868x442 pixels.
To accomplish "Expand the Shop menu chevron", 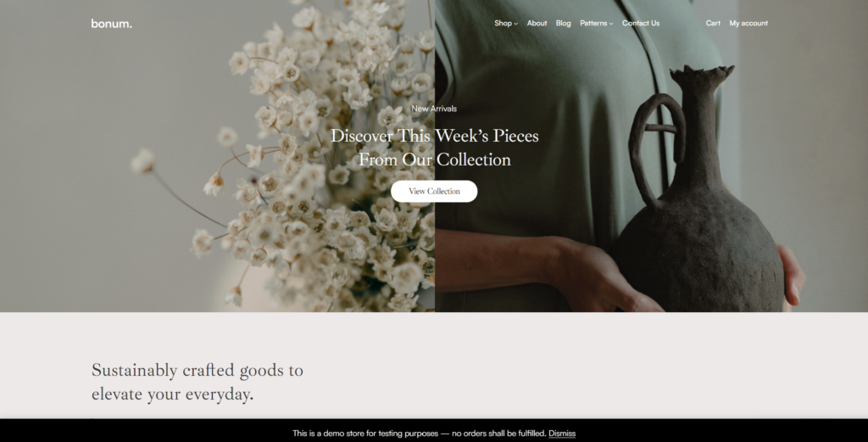I will click(x=516, y=24).
